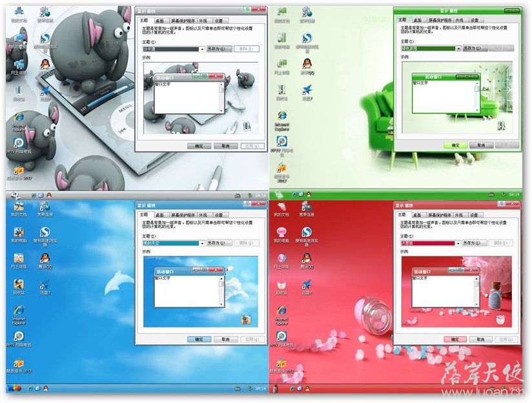Open Internet Explorer icon on green desktop
The width and height of the screenshot is (532, 403).
point(281,116)
